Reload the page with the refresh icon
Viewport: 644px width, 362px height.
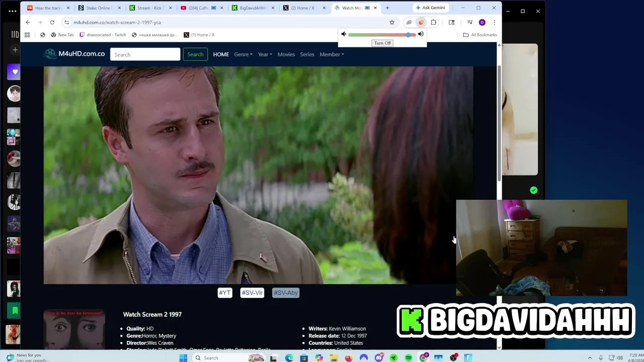[52, 22]
